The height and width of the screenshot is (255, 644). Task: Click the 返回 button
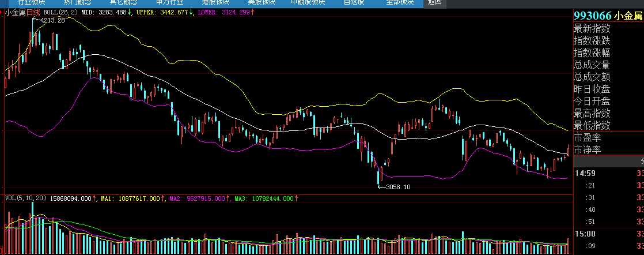tap(434, 2)
